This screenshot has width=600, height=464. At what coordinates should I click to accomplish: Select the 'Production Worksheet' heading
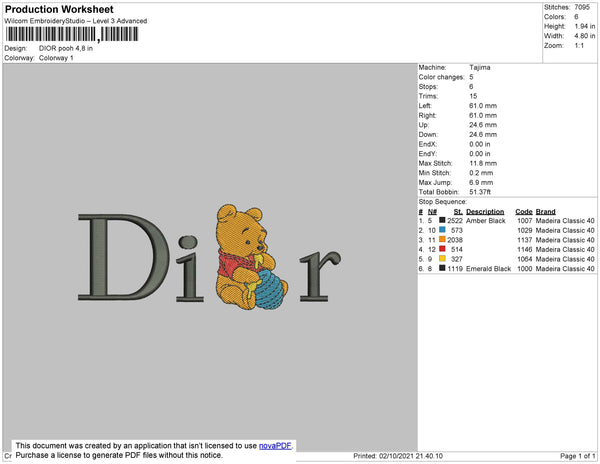coord(59,9)
